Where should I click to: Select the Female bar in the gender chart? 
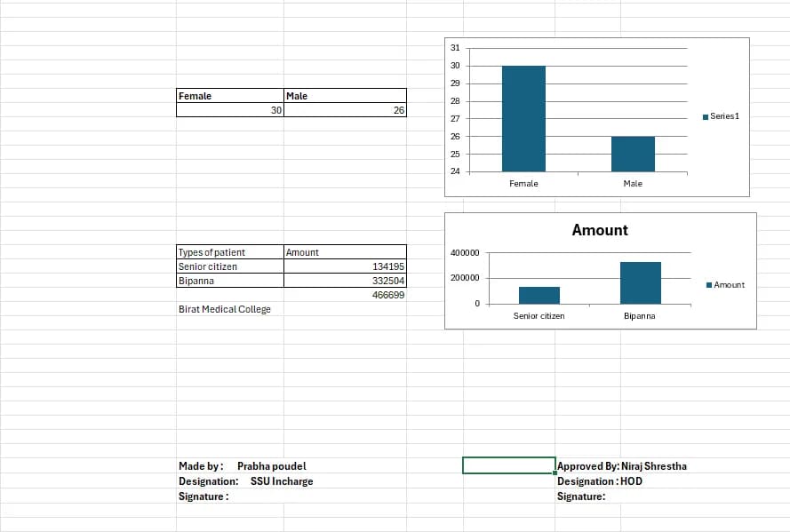pos(523,119)
